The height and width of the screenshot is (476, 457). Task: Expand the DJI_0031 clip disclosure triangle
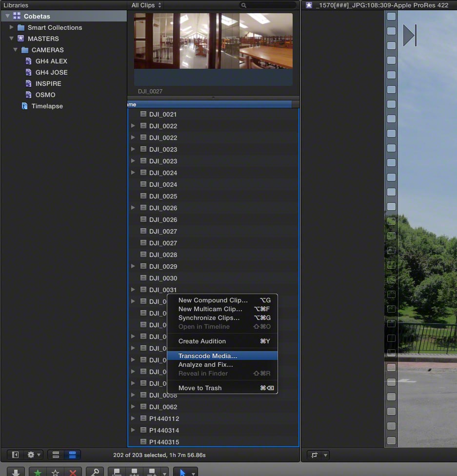coord(133,290)
